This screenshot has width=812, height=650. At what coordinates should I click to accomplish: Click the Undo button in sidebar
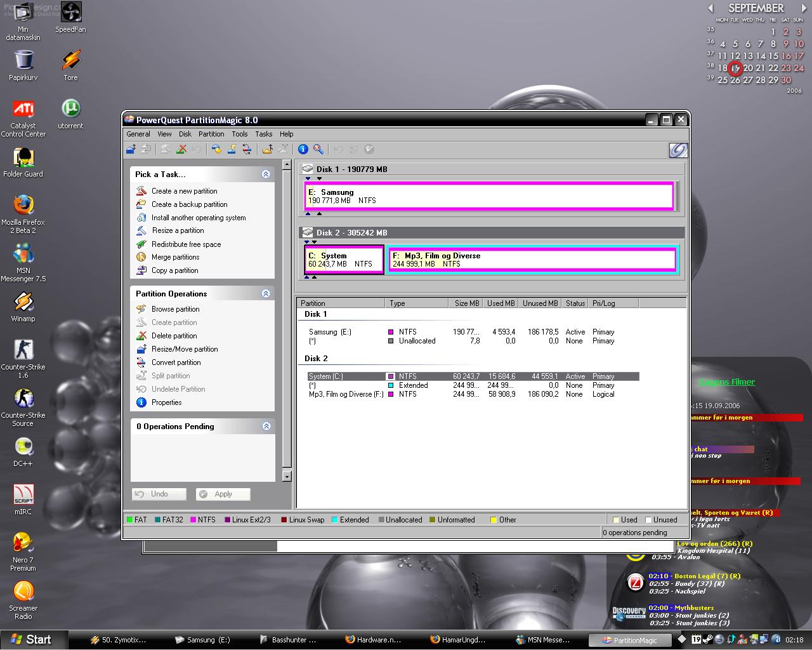(x=159, y=494)
